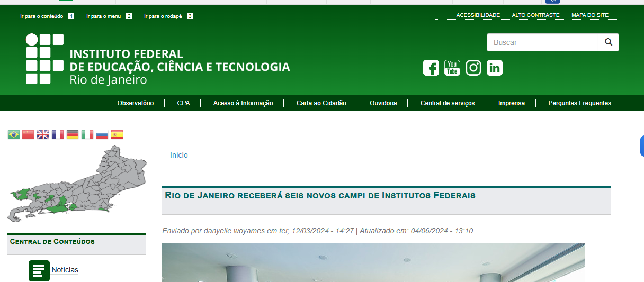The height and width of the screenshot is (282, 644).
Task: Select the Brazilian flag language
Action: [14, 134]
